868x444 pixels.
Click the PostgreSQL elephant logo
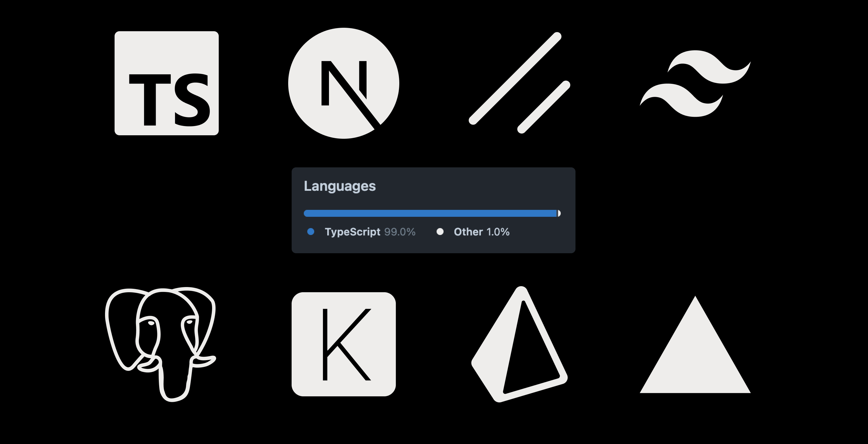click(160, 344)
